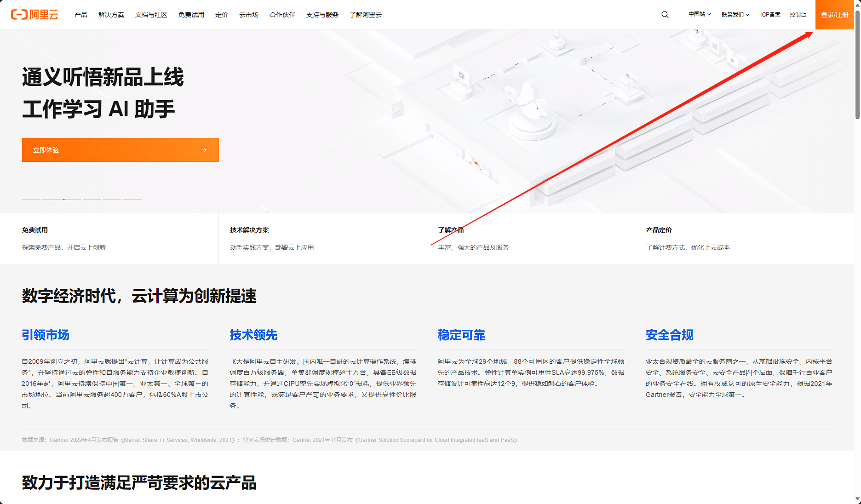Select the sixth banner carousel indicator
Viewport: 861px width, 504px height.
point(132,199)
